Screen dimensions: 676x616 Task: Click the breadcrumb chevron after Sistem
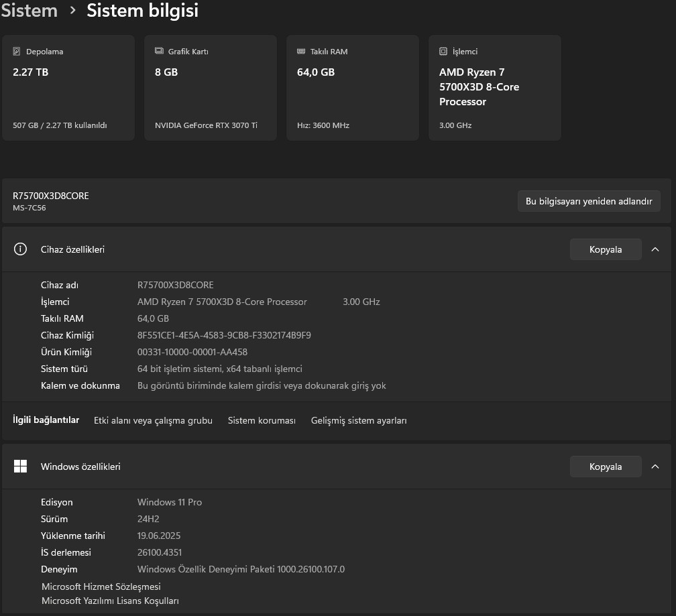[72, 10]
